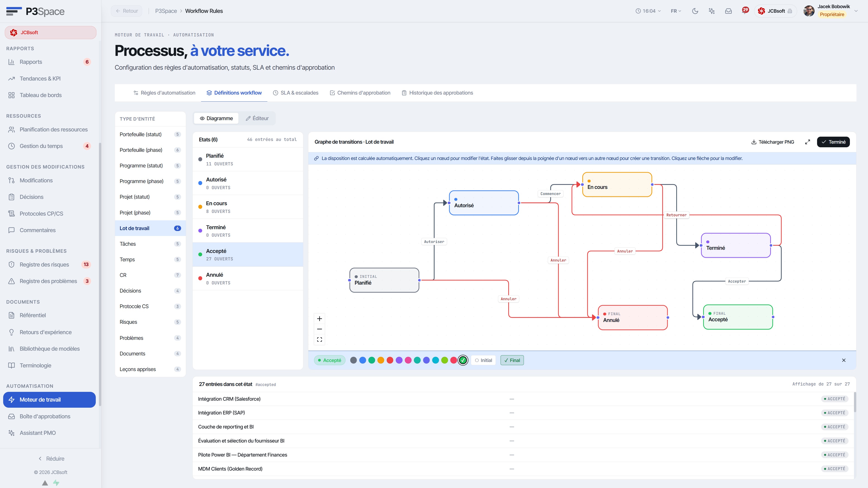Open Commentaires in the sidebar
Viewport: 868px width, 488px height.
pos(50,230)
